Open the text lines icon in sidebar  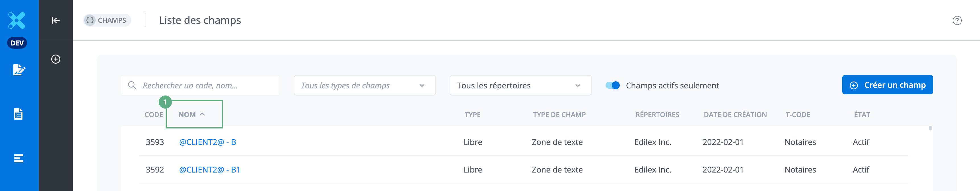18,158
